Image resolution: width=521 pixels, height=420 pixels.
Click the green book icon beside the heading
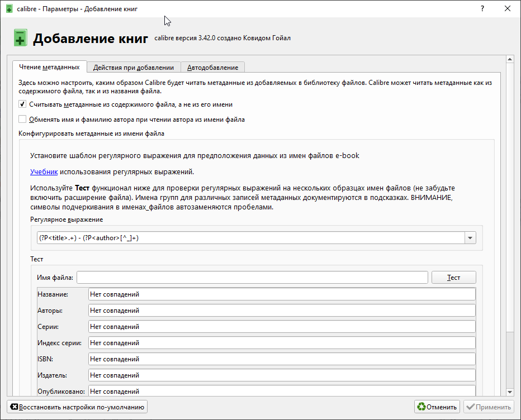[20, 39]
